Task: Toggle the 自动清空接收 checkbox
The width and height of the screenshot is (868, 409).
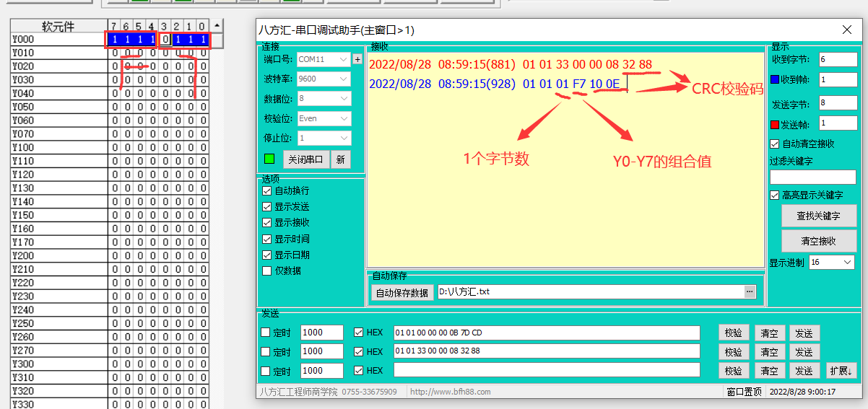Action: [x=775, y=144]
